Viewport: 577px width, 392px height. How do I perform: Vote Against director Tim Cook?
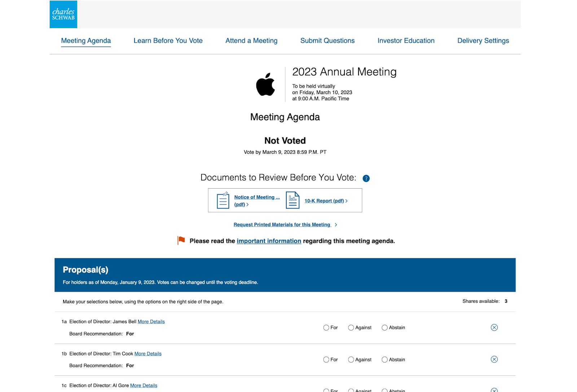click(351, 360)
